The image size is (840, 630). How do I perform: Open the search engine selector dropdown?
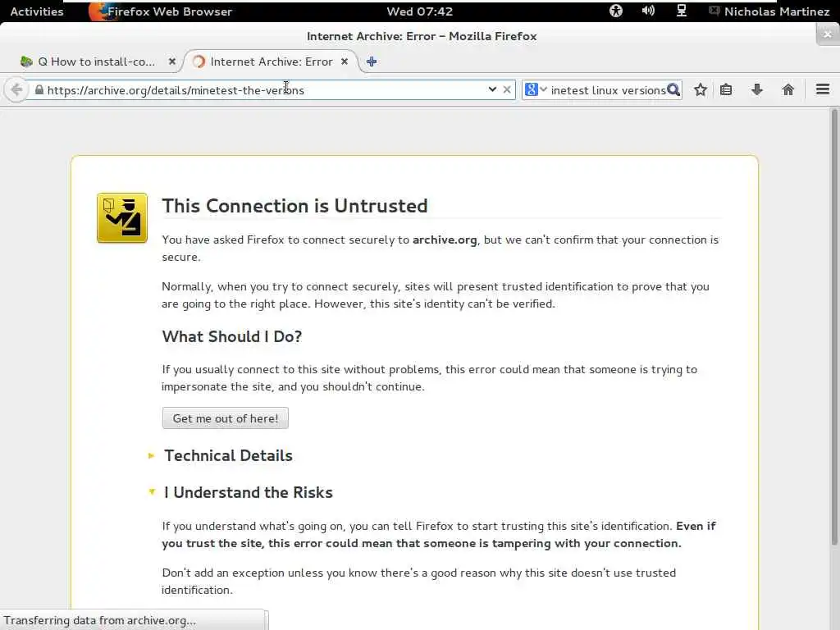click(536, 89)
